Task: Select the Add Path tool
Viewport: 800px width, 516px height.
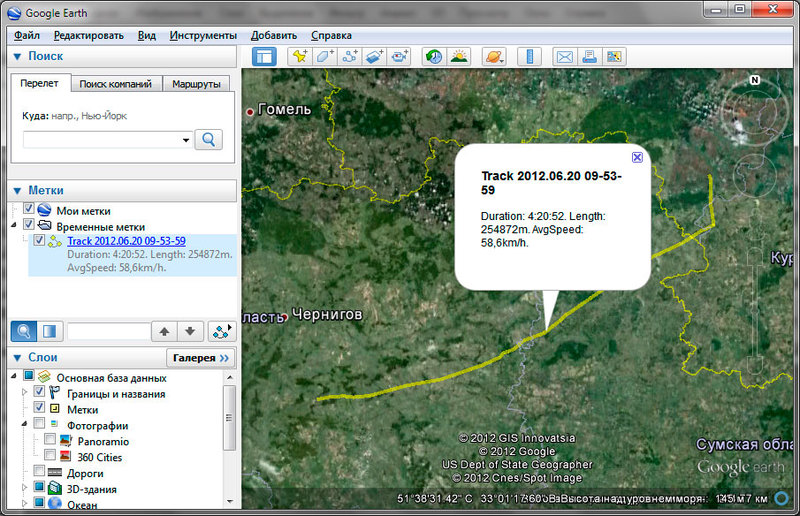Action: 349,57
